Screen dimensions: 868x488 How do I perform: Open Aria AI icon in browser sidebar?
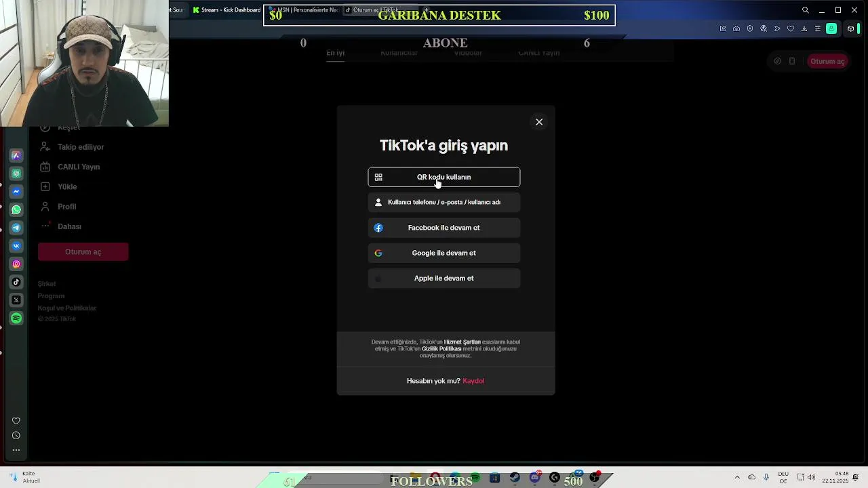pyautogui.click(x=16, y=156)
